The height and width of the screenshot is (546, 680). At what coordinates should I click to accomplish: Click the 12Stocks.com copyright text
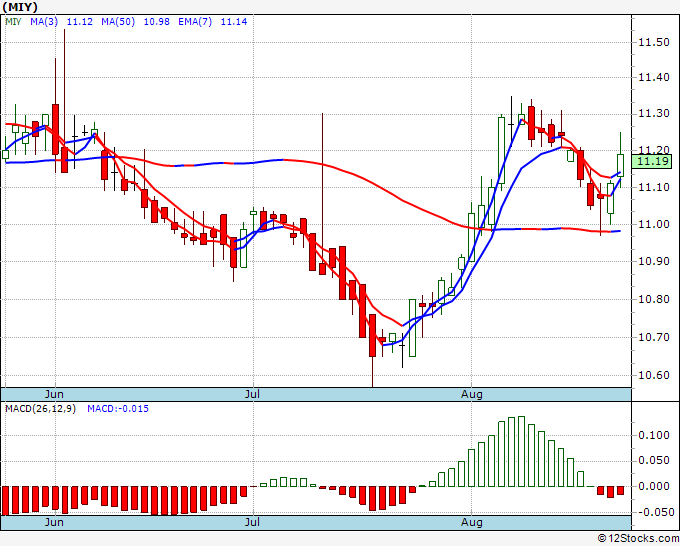coord(638,539)
